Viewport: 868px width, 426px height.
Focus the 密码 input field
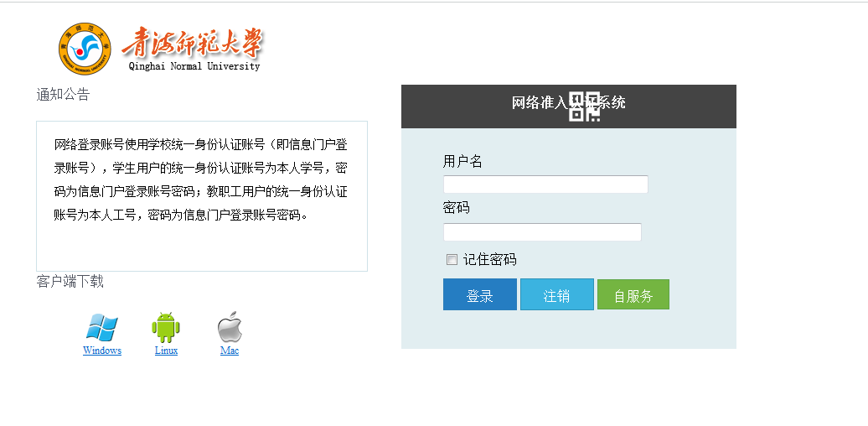click(542, 232)
